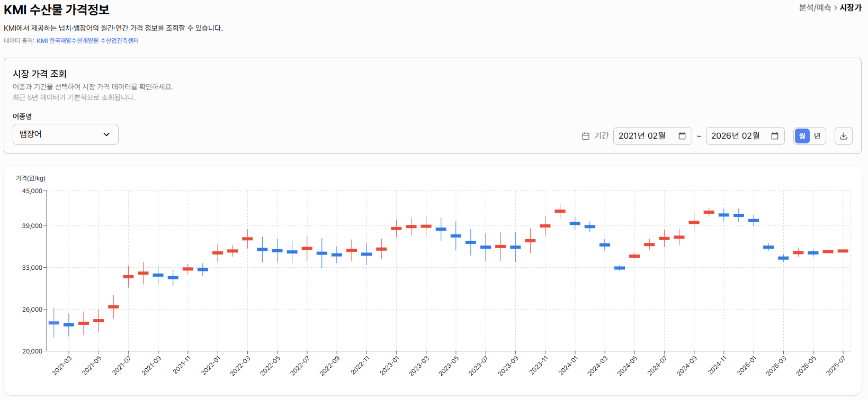Switch to monthly view with 월 toggle
Viewport: 868px width, 400px height.
(x=802, y=136)
